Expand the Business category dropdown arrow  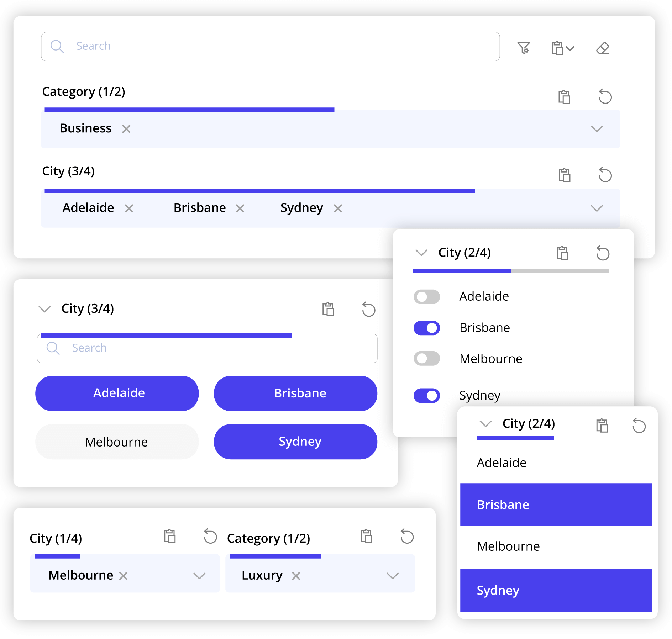[x=597, y=129]
